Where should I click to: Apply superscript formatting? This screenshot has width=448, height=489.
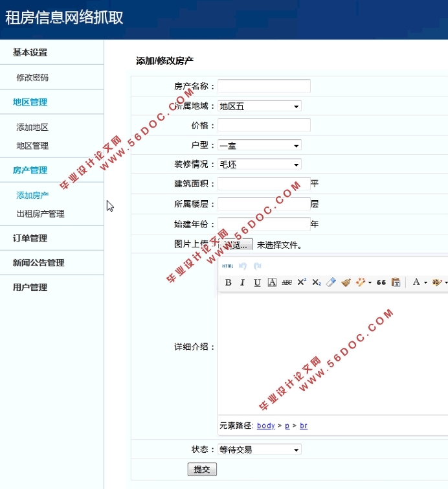click(x=302, y=282)
